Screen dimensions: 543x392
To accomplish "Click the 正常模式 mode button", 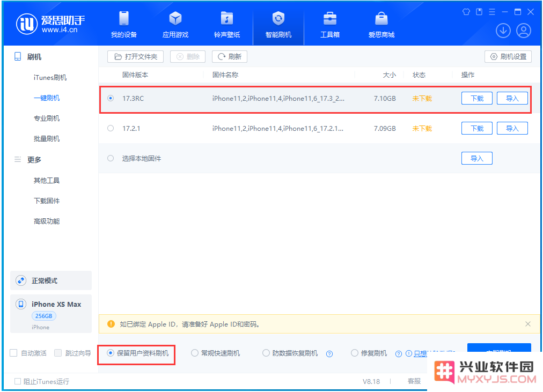I will click(51, 280).
